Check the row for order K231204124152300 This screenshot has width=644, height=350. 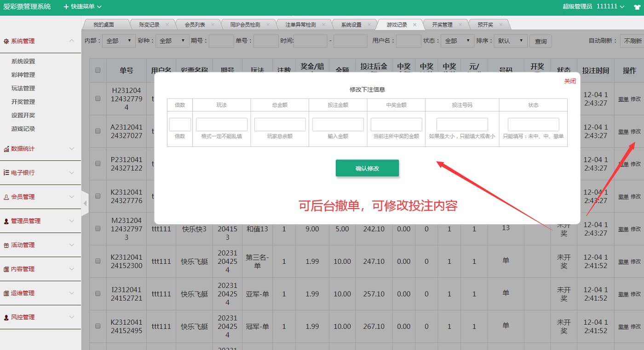coord(98,261)
